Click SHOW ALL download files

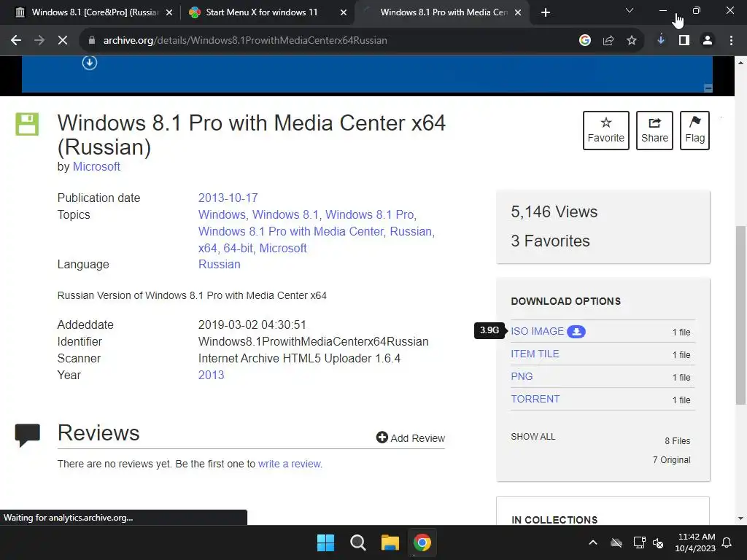pos(533,437)
